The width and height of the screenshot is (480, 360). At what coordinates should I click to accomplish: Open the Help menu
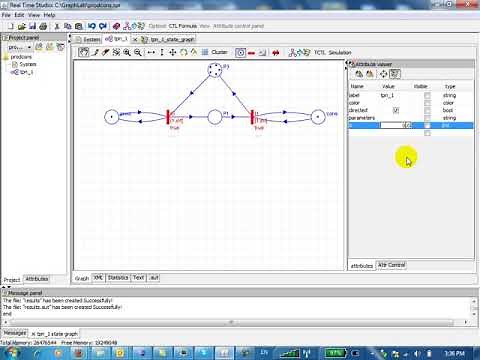[49, 15]
